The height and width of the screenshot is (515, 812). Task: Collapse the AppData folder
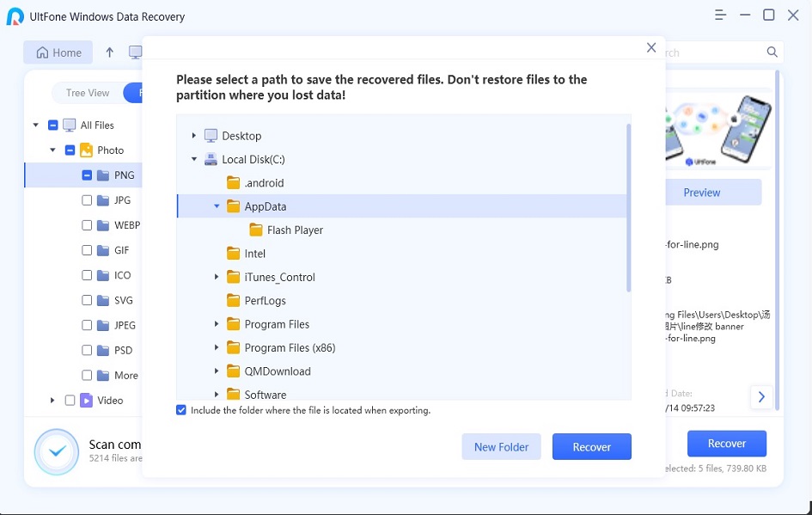click(x=217, y=206)
